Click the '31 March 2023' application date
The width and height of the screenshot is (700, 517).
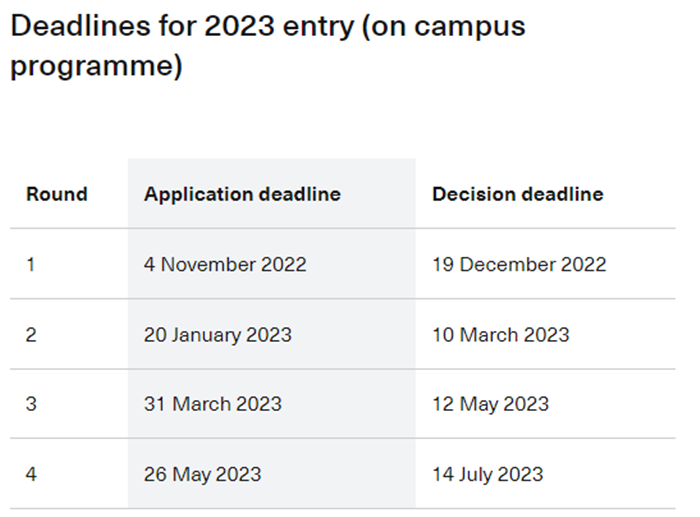pos(212,404)
